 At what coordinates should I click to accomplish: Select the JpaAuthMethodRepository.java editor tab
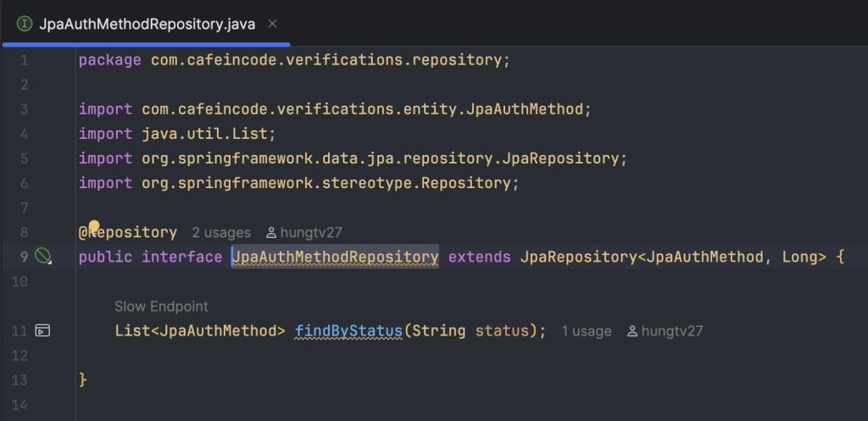click(147, 25)
